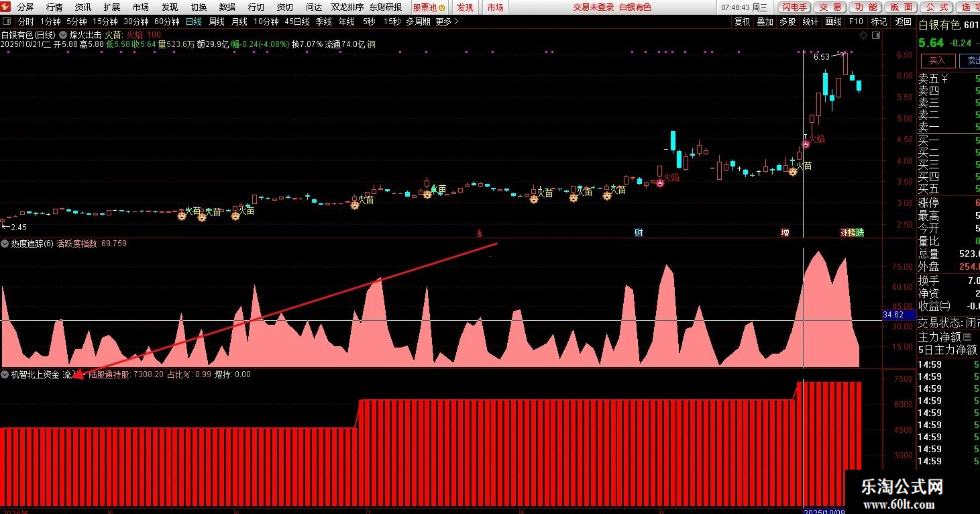The image size is (980, 514).
Task: Click 叠加 overlay tool
Action: pos(765,21)
